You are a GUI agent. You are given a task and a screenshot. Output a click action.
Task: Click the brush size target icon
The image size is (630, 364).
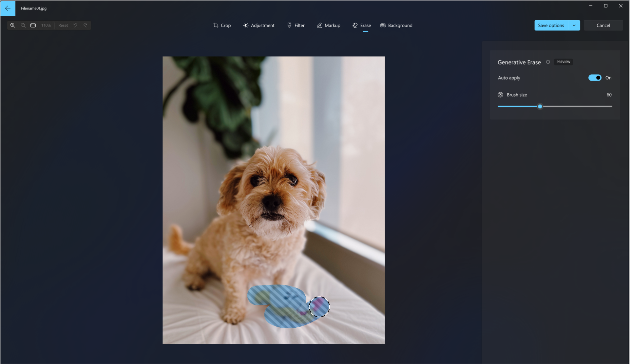coord(500,95)
